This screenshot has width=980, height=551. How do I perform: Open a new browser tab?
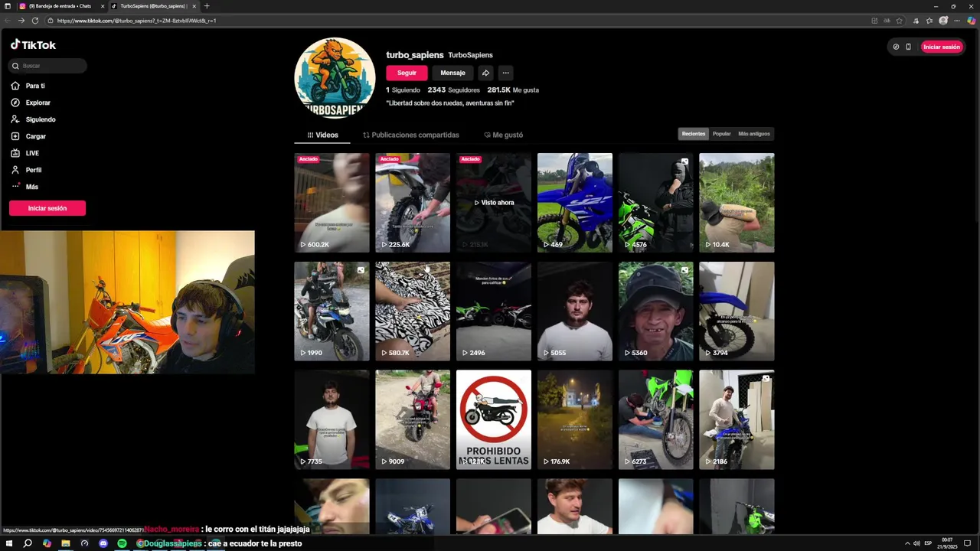[207, 6]
